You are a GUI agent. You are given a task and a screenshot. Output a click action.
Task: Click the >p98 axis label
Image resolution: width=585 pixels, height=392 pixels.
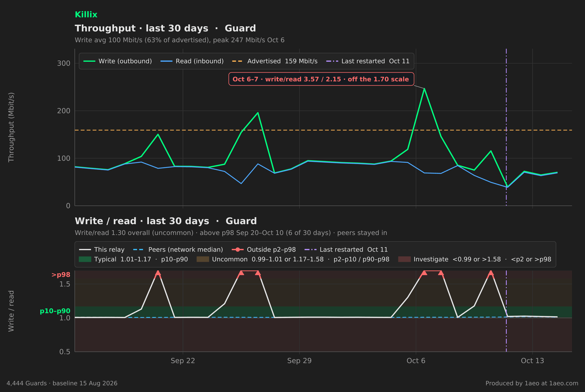click(x=61, y=275)
